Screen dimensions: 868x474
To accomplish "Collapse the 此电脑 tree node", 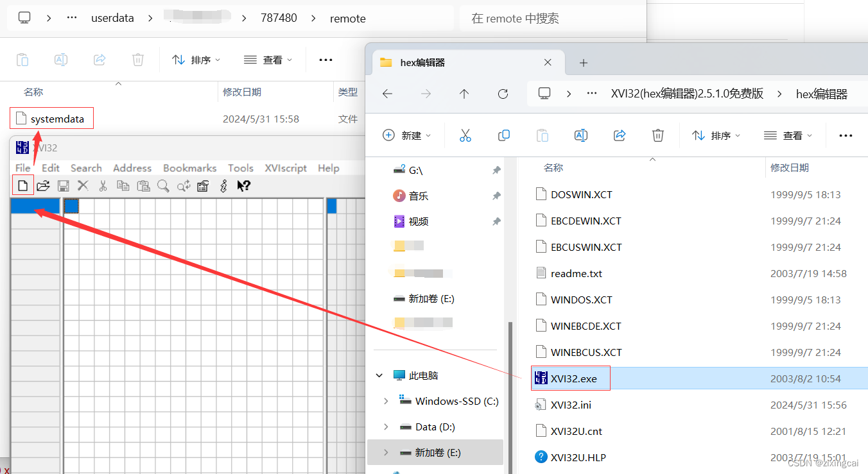I will [x=379, y=375].
